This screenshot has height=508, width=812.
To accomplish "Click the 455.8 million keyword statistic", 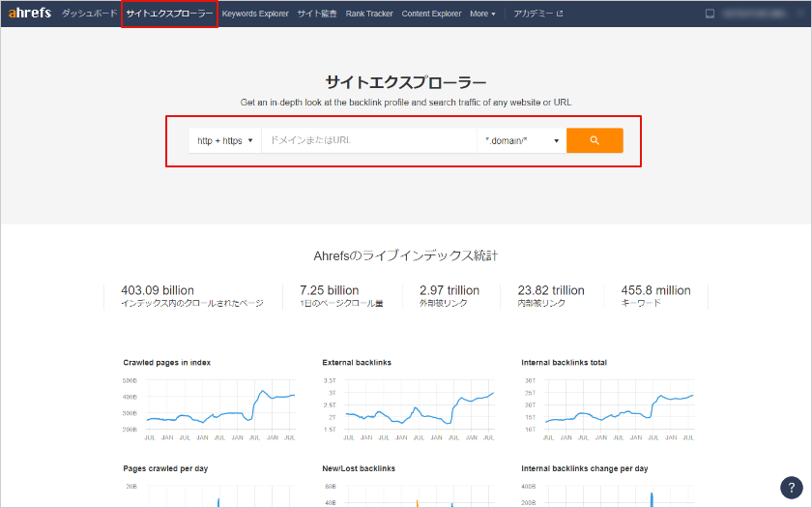I will [655, 290].
